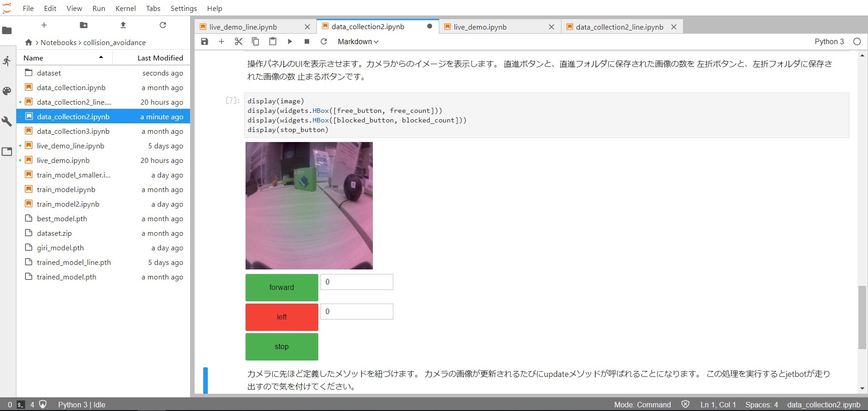The height and width of the screenshot is (411, 868).
Task: Select the dataset folder
Action: (103, 73)
